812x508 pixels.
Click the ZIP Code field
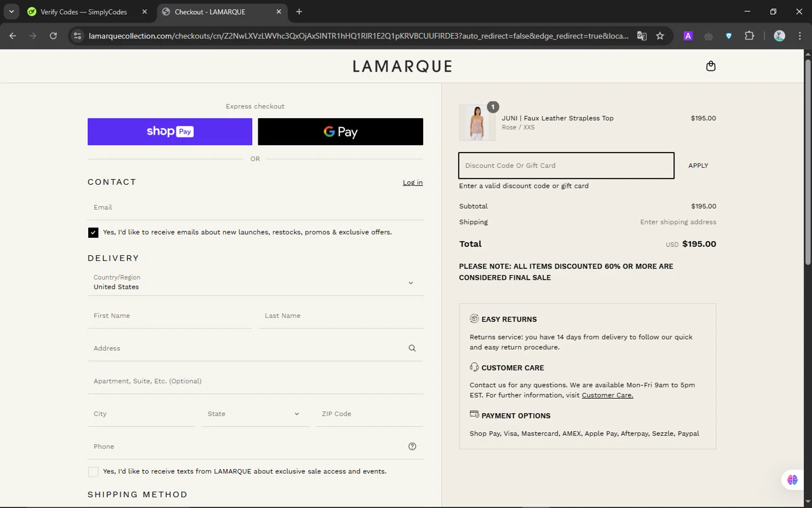click(x=369, y=414)
